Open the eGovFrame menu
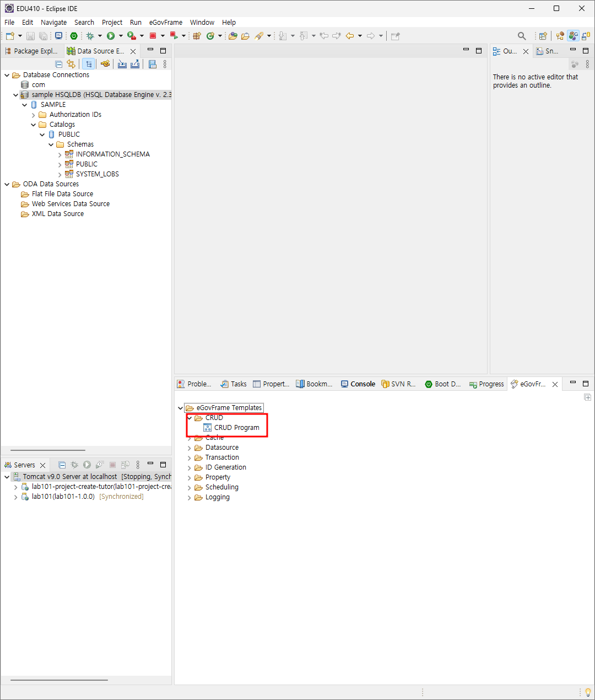Image resolution: width=595 pixels, height=700 pixels. pyautogui.click(x=166, y=23)
